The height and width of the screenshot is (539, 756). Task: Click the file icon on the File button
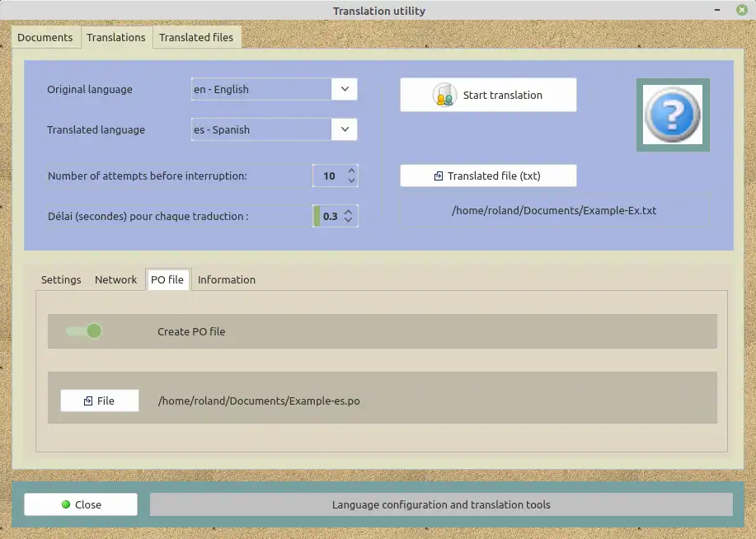tap(88, 401)
